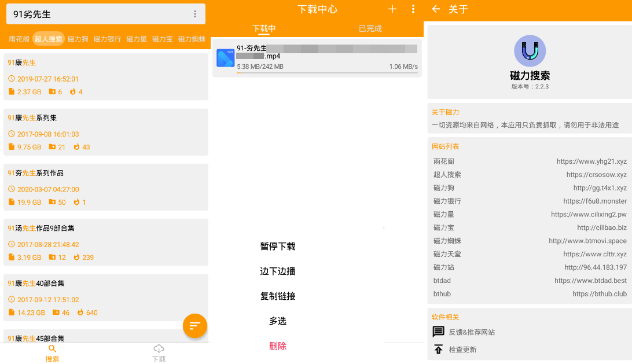Open the 91夯先生系列作品 result

pos(105,187)
